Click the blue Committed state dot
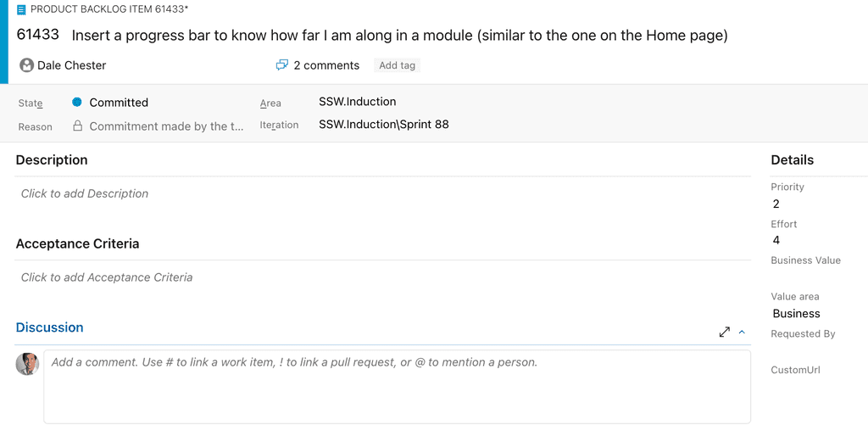The height and width of the screenshot is (425, 868). (77, 103)
